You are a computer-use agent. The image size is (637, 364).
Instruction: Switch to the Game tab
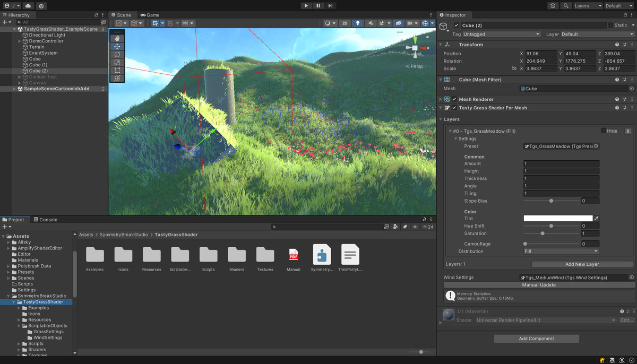[150, 15]
